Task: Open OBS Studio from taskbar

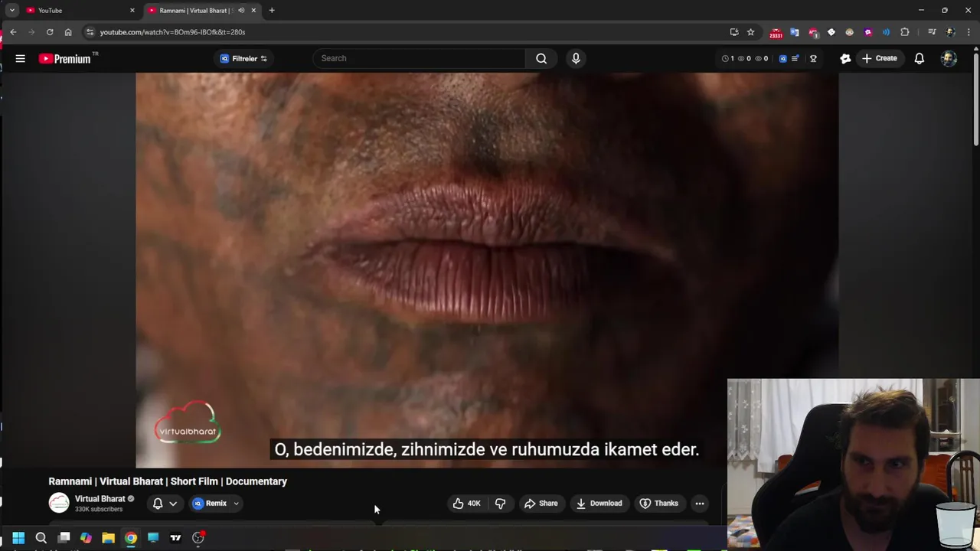Action: click(198, 538)
